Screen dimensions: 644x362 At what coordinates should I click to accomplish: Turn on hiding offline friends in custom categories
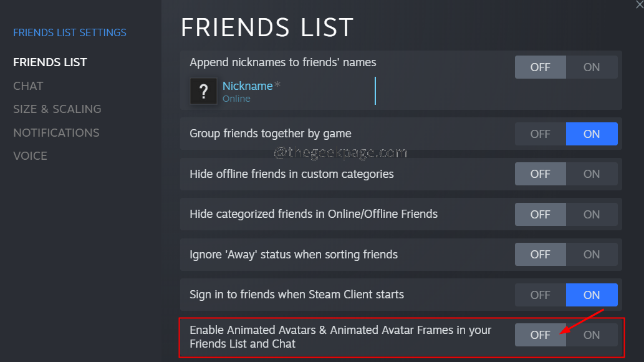591,174
